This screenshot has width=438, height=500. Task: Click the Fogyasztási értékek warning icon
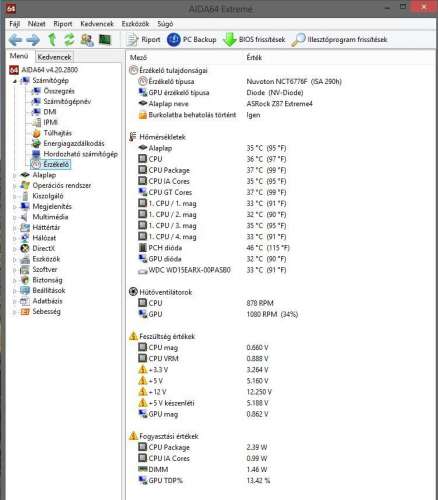click(x=133, y=436)
